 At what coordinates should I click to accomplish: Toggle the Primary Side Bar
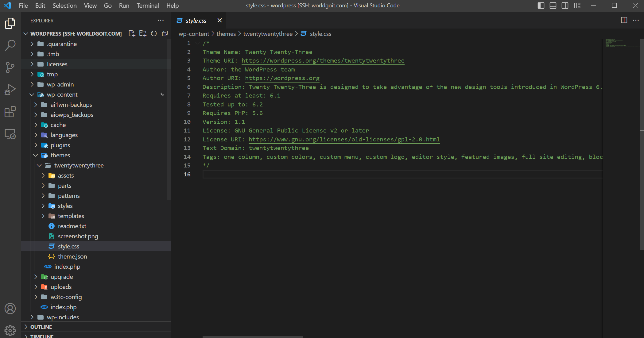541,5
